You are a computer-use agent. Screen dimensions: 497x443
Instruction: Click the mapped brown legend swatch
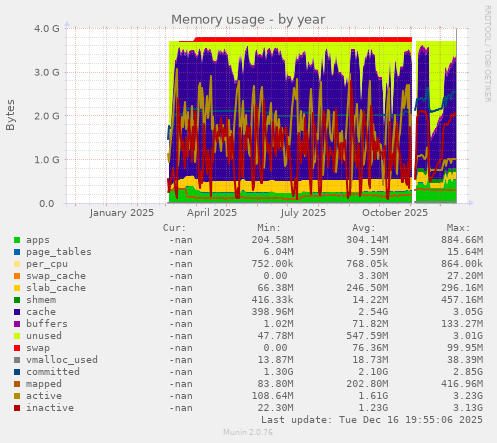tap(17, 384)
